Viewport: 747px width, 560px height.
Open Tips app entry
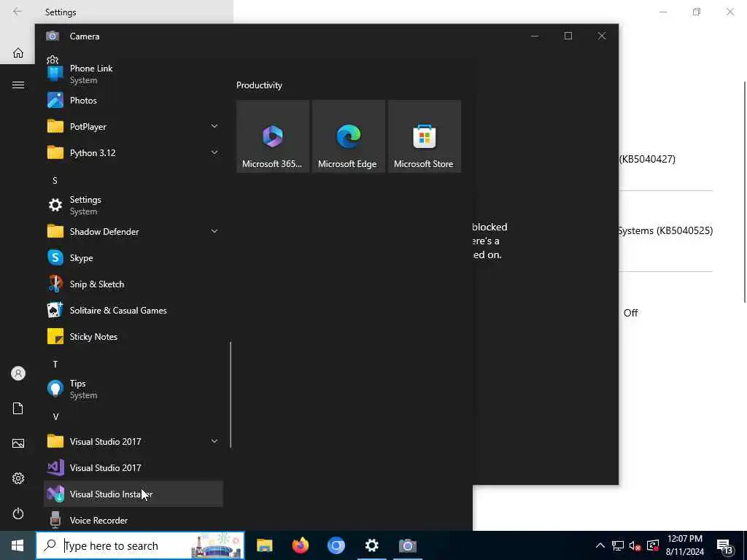click(x=133, y=389)
